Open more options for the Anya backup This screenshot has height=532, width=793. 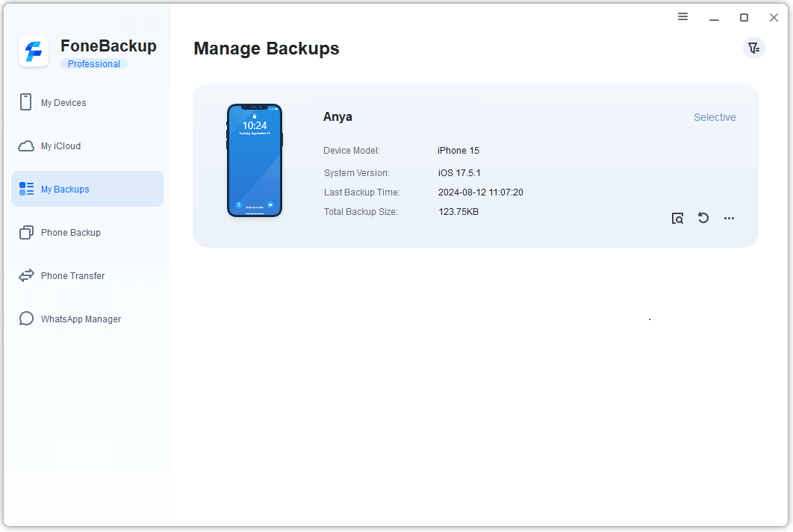[730, 219]
